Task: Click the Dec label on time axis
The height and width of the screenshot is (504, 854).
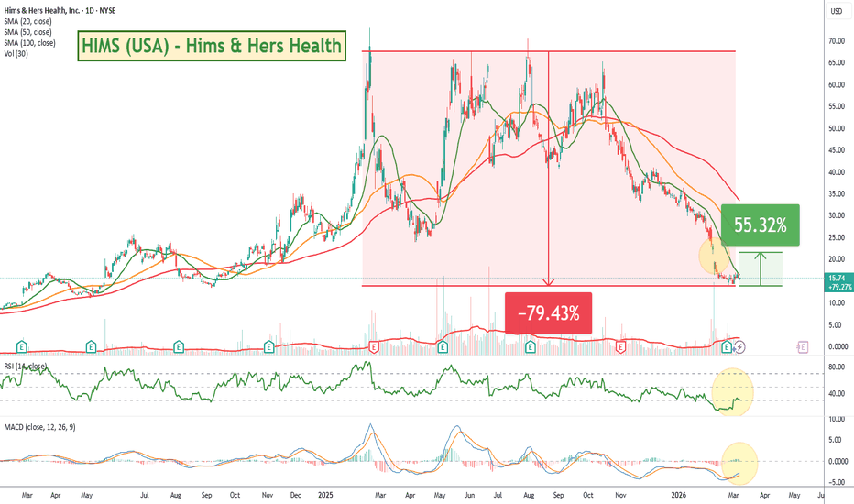Action: tap(295, 495)
